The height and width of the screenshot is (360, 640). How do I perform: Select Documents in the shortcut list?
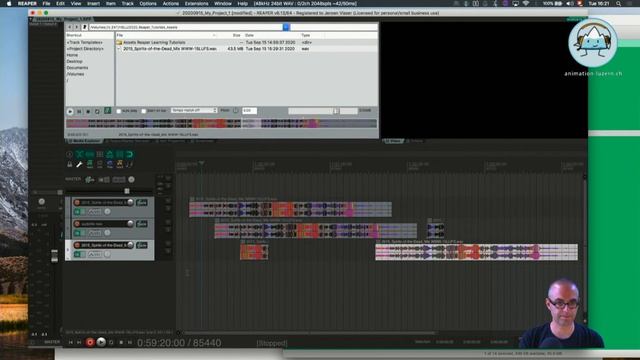pos(78,68)
